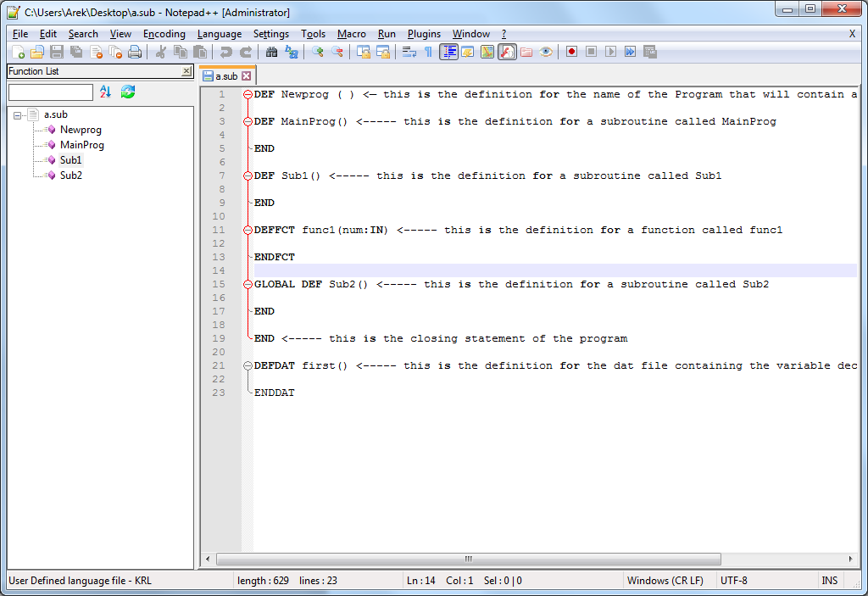The width and height of the screenshot is (868, 596).
Task: Sort the Function List alphabetically
Action: [x=104, y=92]
